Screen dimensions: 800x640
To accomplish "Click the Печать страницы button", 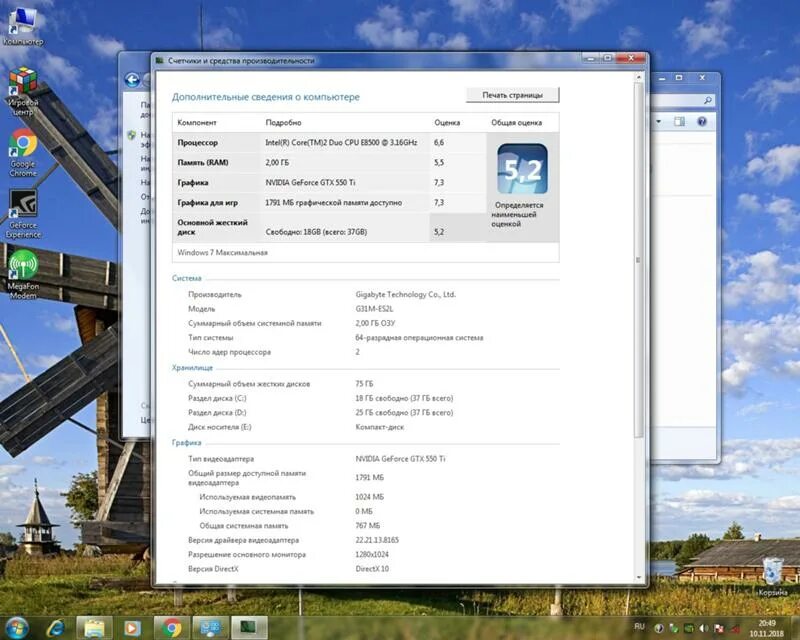I will (x=512, y=95).
